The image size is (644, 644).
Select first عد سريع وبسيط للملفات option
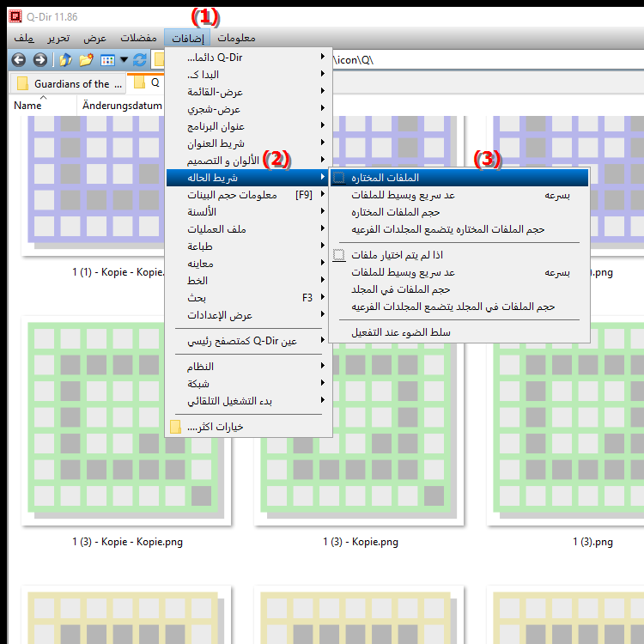(459, 195)
